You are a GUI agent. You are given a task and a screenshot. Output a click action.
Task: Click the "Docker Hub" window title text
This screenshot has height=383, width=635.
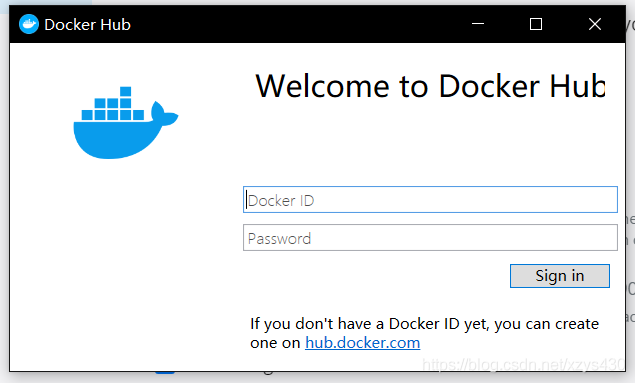[x=87, y=25]
